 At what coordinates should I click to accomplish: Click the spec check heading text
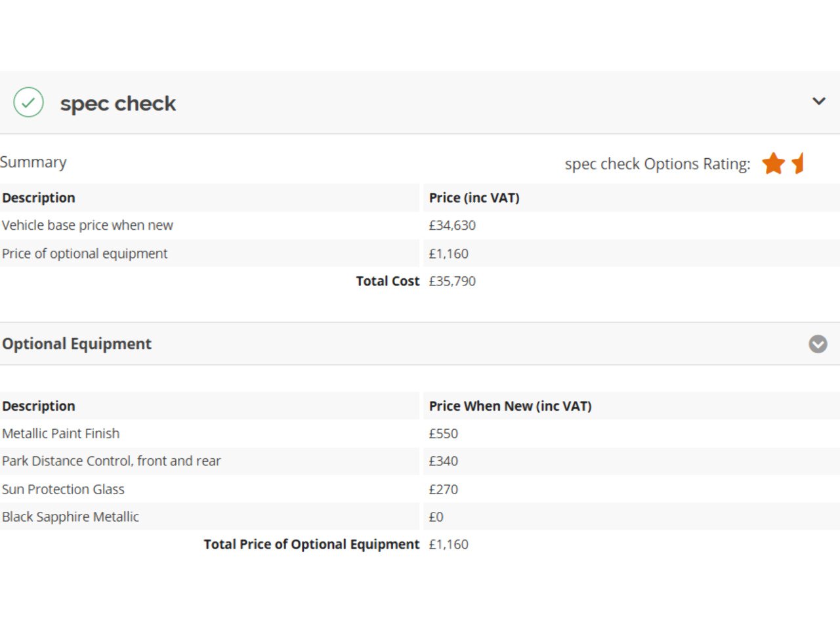[118, 104]
